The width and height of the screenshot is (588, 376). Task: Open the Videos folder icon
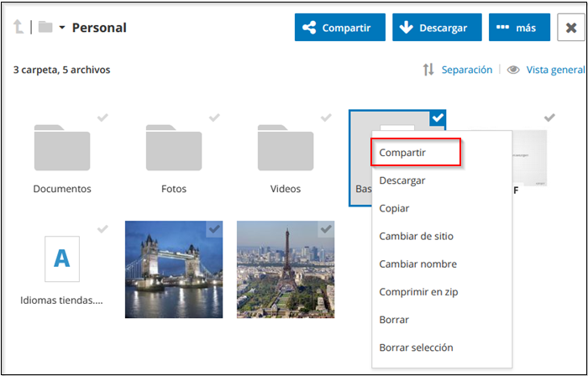click(286, 148)
